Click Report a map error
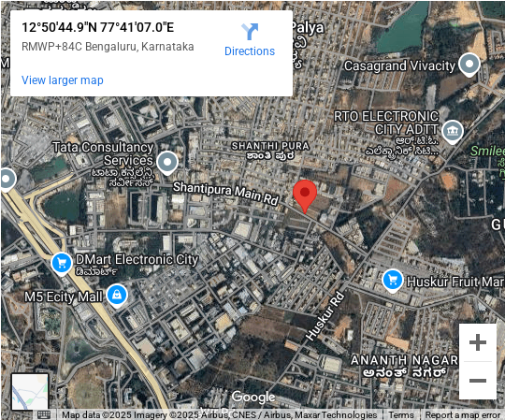The height and width of the screenshot is (420, 505). coord(463,414)
